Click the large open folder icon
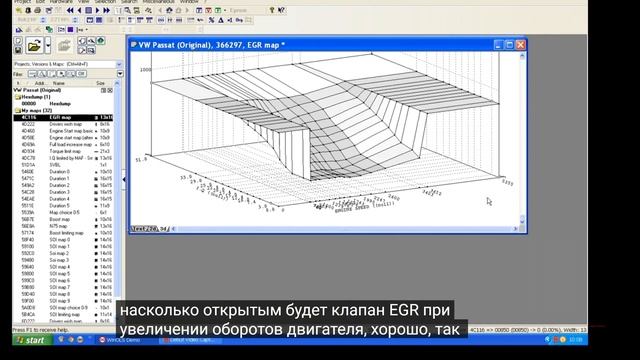640x360 pixels. 34,46
